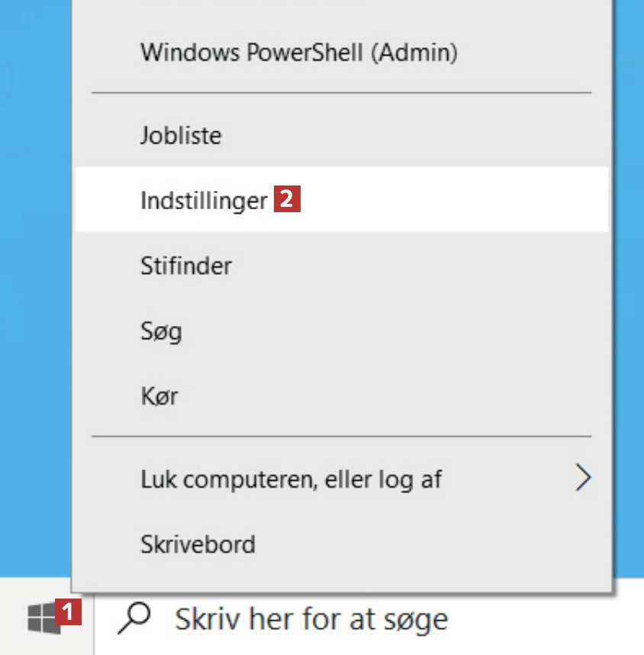
Task: Click the blank menu area above PowerShell
Action: tap(342, 14)
